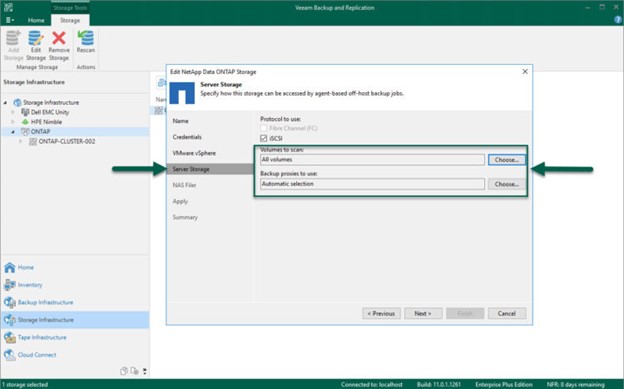624x389 pixels.
Task: Select the ONTAP tree item
Action: [x=40, y=131]
